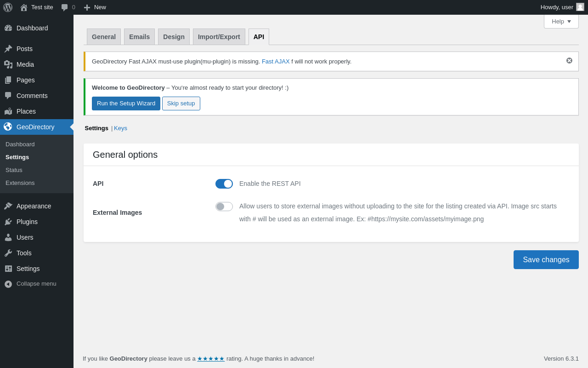Click the home icon beside Test site
Viewport: 588px width, 368px height.
point(24,7)
